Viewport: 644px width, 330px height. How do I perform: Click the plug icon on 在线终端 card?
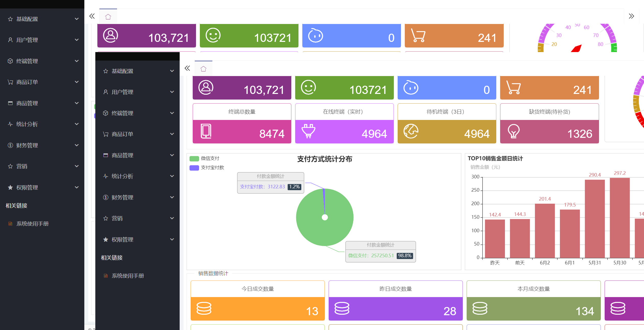308,131
